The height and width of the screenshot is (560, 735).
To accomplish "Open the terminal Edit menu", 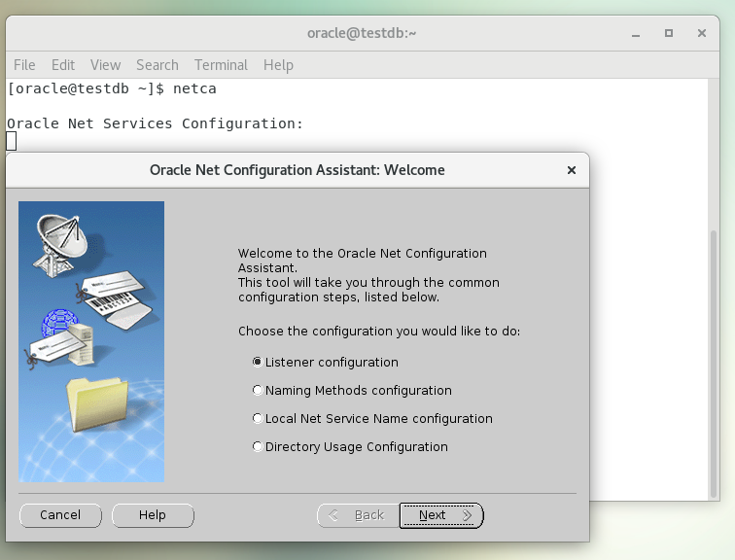I will point(63,65).
